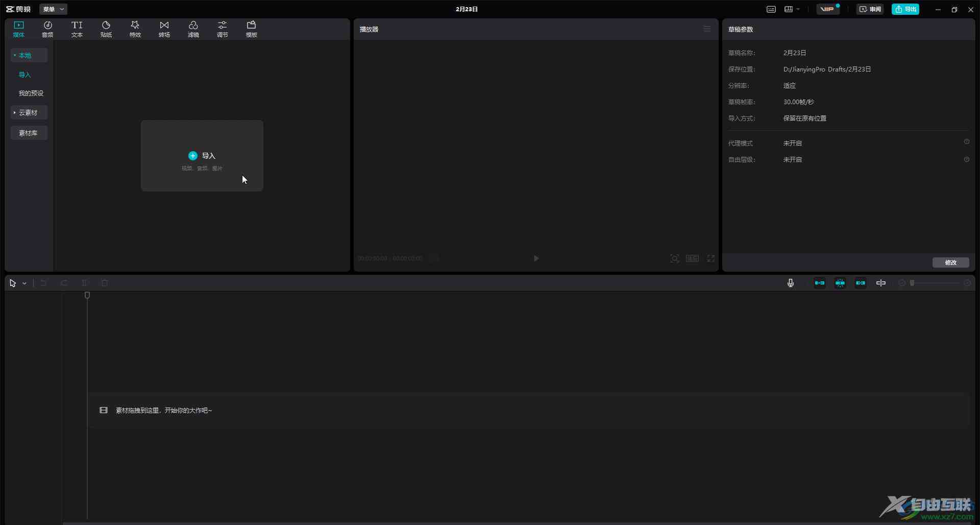The image size is (980, 525).
Task: Open the 模板 (Templates) tab
Action: 252,29
